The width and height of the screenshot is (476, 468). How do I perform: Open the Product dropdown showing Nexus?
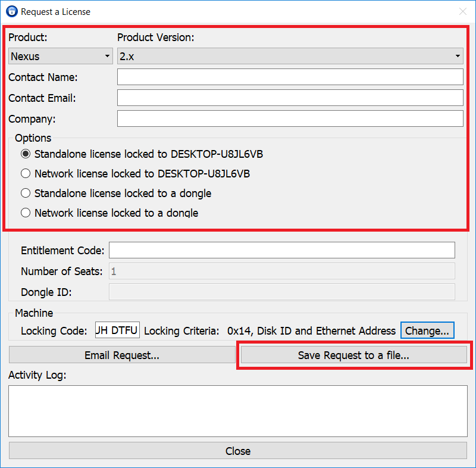61,56
